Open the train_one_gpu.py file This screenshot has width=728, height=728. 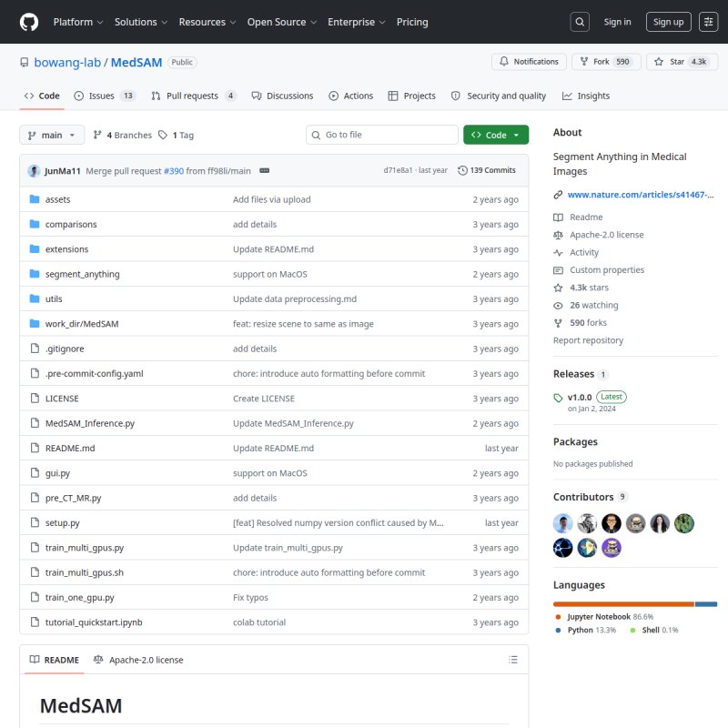tap(79, 598)
